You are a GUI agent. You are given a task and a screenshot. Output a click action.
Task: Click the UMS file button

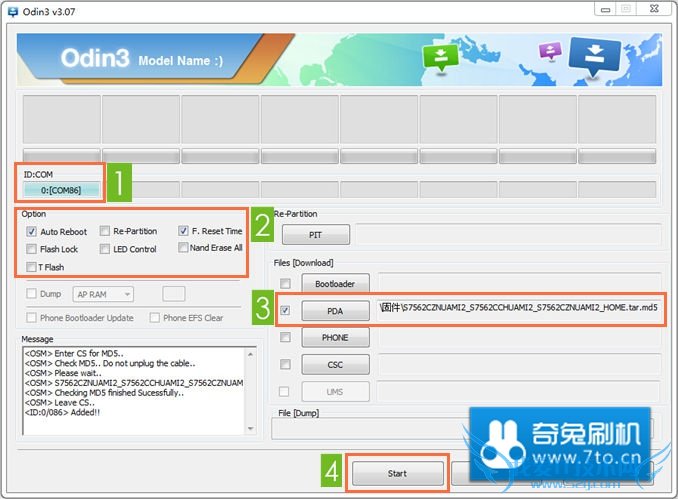336,392
